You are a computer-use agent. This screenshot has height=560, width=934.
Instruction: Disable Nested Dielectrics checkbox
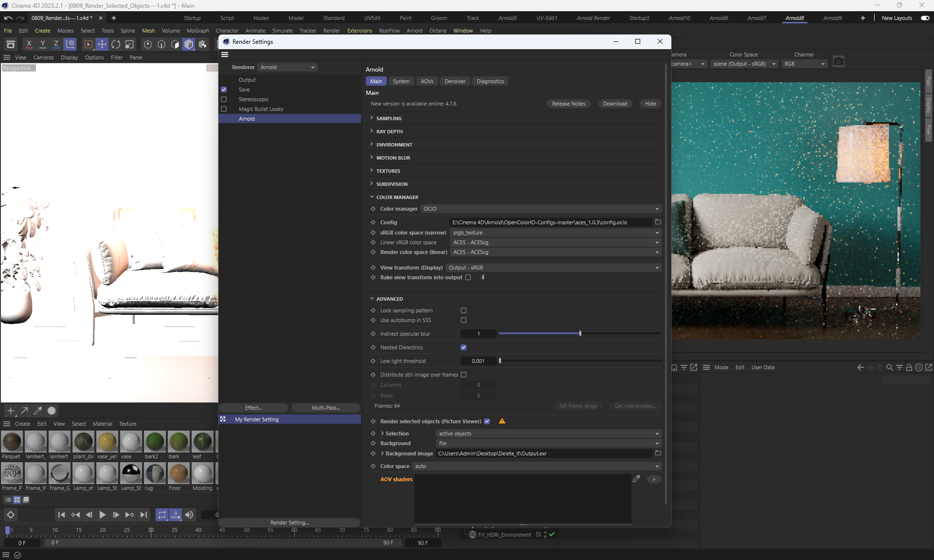(x=464, y=347)
